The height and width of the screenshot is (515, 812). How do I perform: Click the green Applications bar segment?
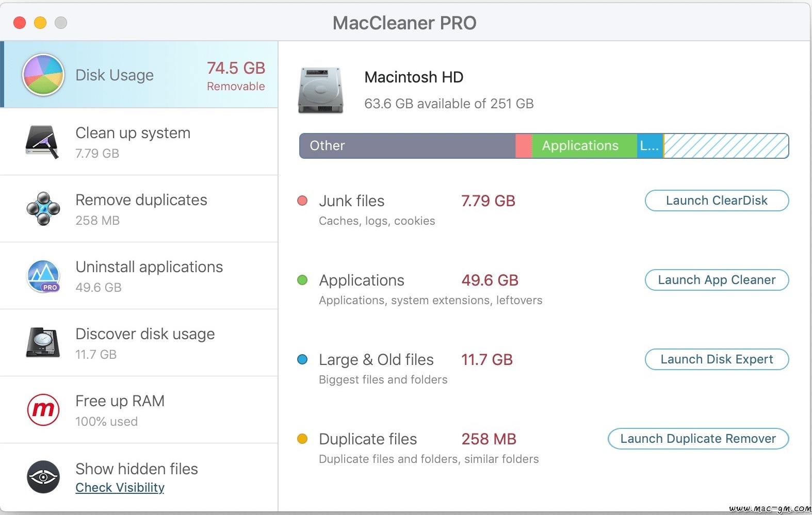584,146
